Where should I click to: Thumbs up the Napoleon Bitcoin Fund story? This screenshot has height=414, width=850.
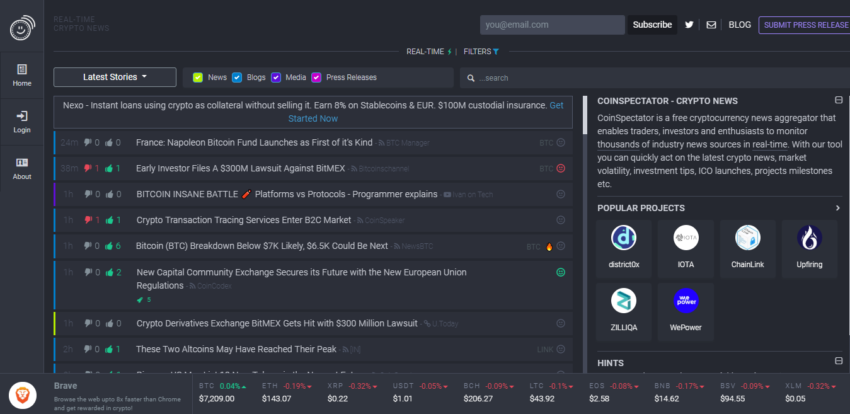[109, 143]
